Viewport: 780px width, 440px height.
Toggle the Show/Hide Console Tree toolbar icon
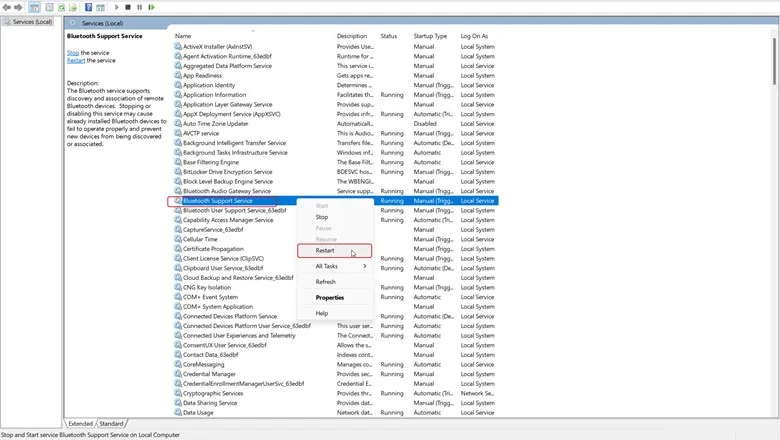coord(34,7)
